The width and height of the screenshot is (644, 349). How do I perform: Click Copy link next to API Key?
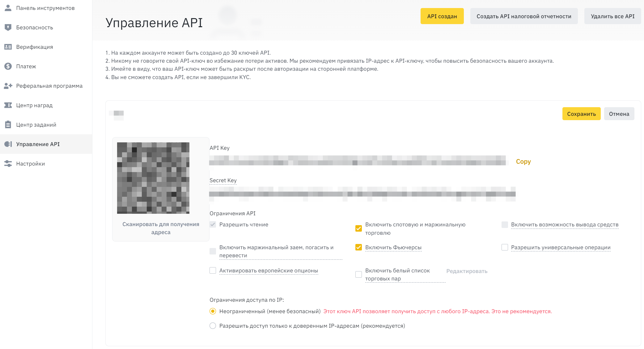point(523,161)
